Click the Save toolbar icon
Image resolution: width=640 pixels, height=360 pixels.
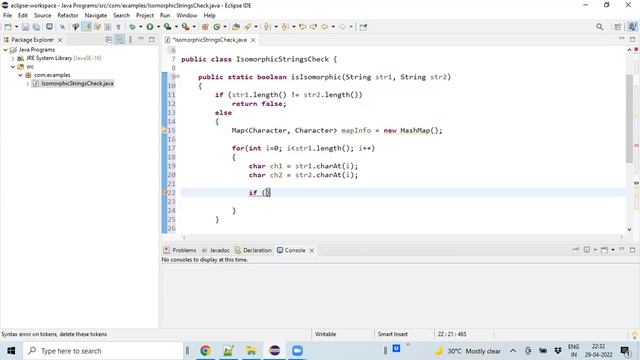point(25,27)
